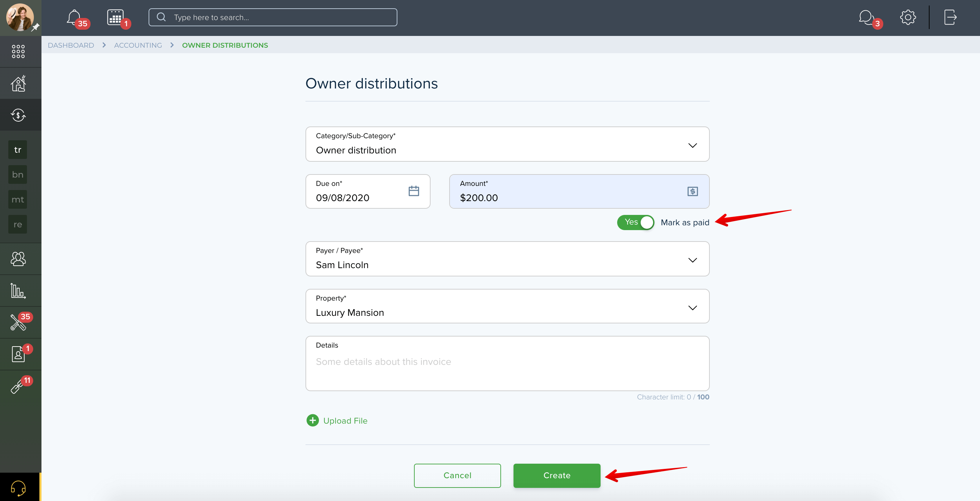Click the Details text area
The width and height of the screenshot is (980, 501).
coord(508,363)
